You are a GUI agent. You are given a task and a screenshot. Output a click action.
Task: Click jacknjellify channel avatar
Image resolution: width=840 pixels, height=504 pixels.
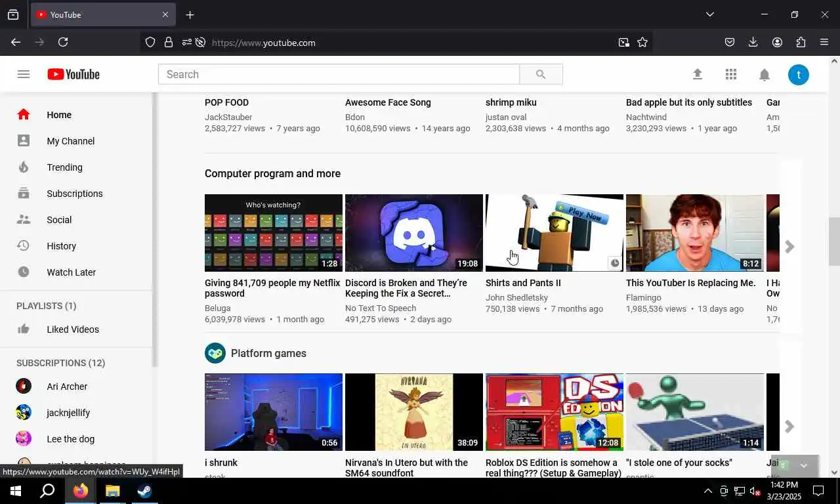[x=24, y=412]
